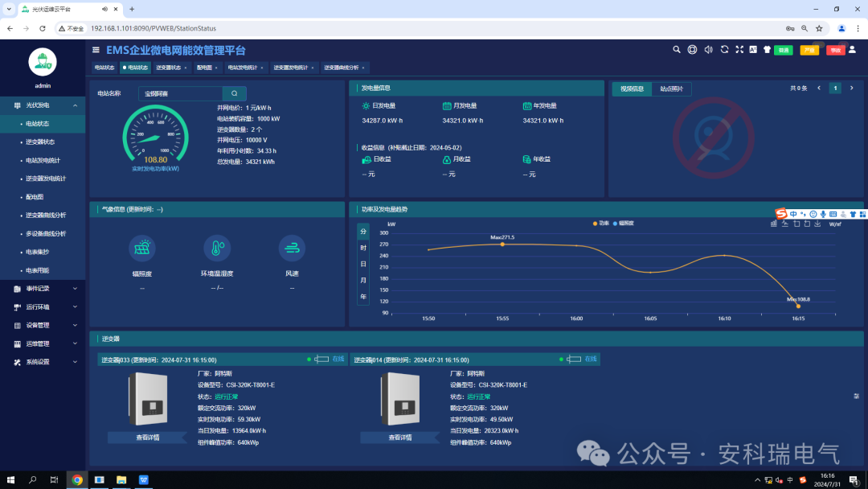Open Chrome tab search dropdown arrow
The image size is (868, 489).
(9, 9)
